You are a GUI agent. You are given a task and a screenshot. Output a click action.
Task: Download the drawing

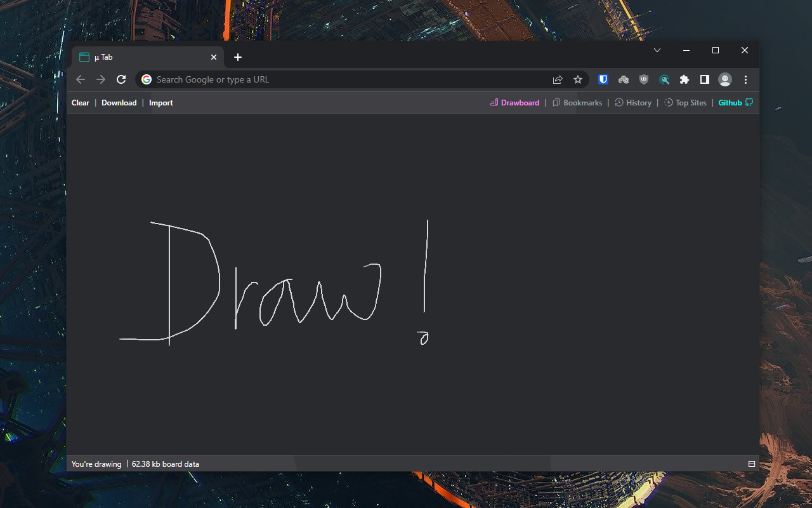119,103
